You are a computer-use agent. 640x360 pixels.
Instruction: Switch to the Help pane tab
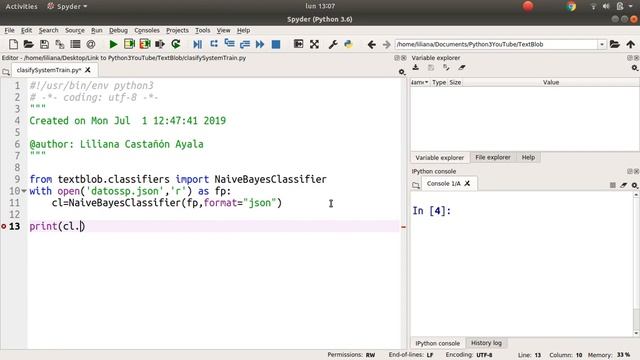(528, 157)
